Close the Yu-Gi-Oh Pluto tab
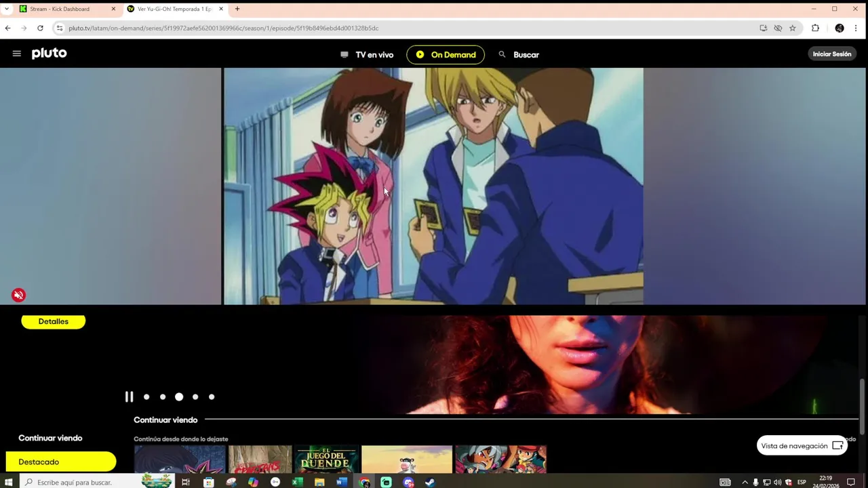868x488 pixels. click(x=221, y=9)
